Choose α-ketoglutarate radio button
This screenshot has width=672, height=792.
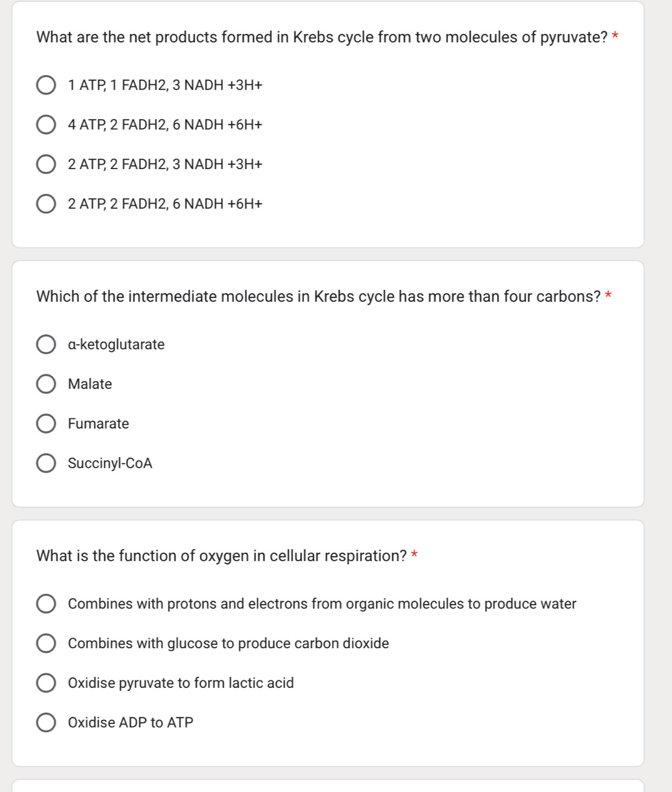[46, 345]
